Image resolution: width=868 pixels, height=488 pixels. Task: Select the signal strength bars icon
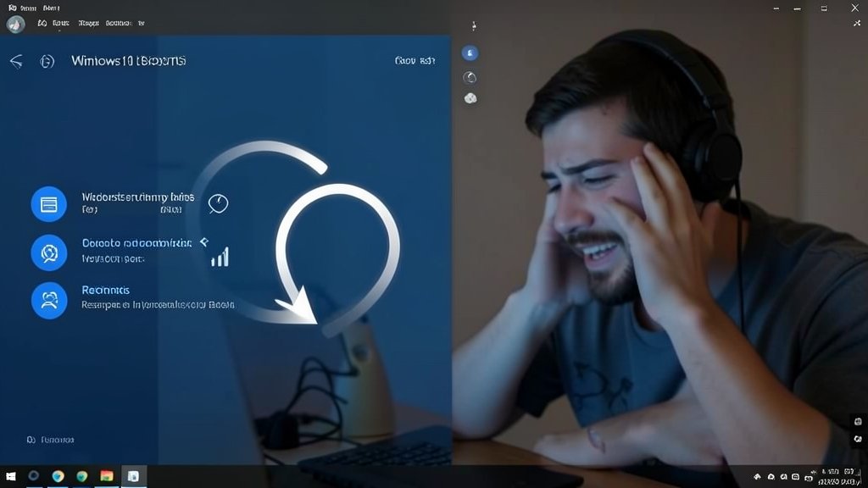point(219,258)
